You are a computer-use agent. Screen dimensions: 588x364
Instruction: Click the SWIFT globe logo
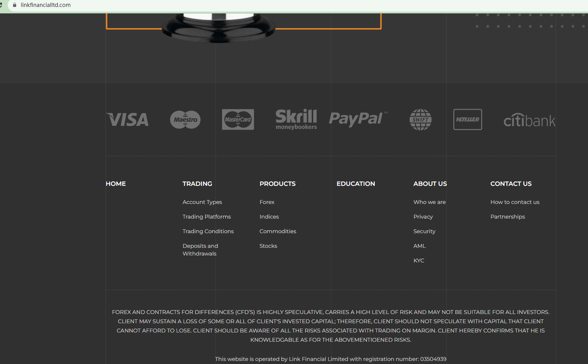[421, 120]
